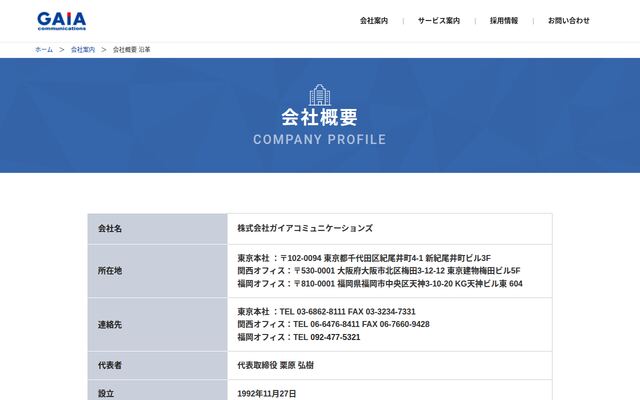Image resolution: width=640 pixels, height=400 pixels.
Task: Click the 福岡オフィス address line 〒810-0001
Action: [380, 284]
